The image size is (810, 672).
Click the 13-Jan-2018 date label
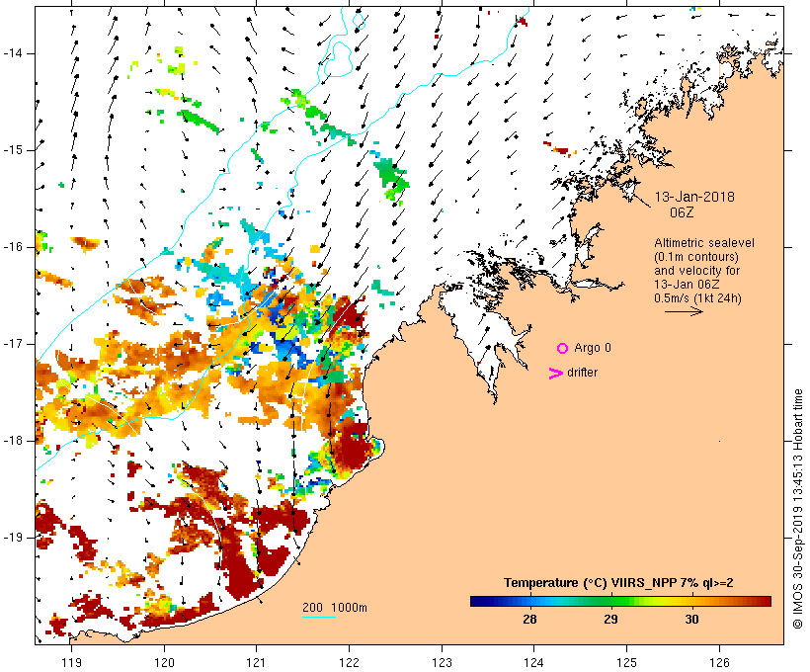click(x=694, y=197)
